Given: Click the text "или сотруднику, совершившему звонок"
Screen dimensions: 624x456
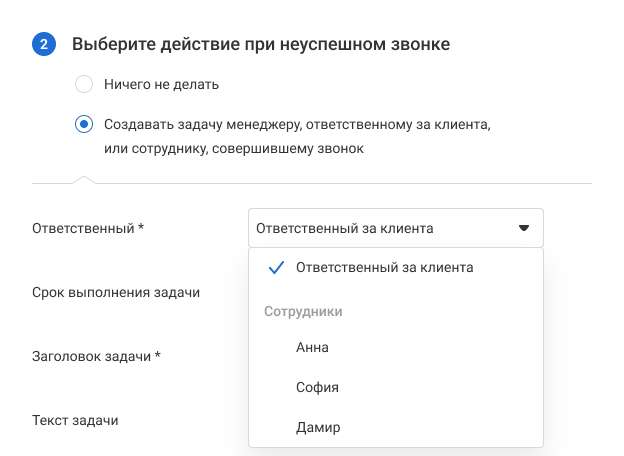Looking at the screenshot, I should click(x=233, y=148).
